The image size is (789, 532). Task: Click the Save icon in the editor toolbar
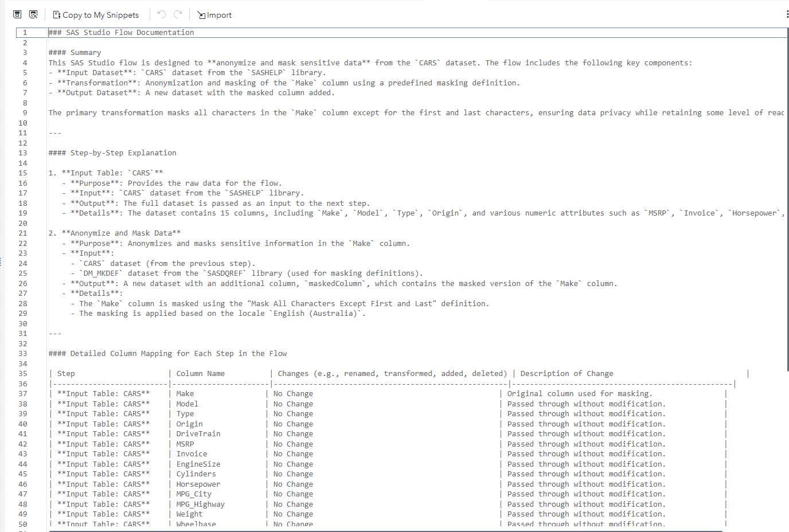click(17, 14)
